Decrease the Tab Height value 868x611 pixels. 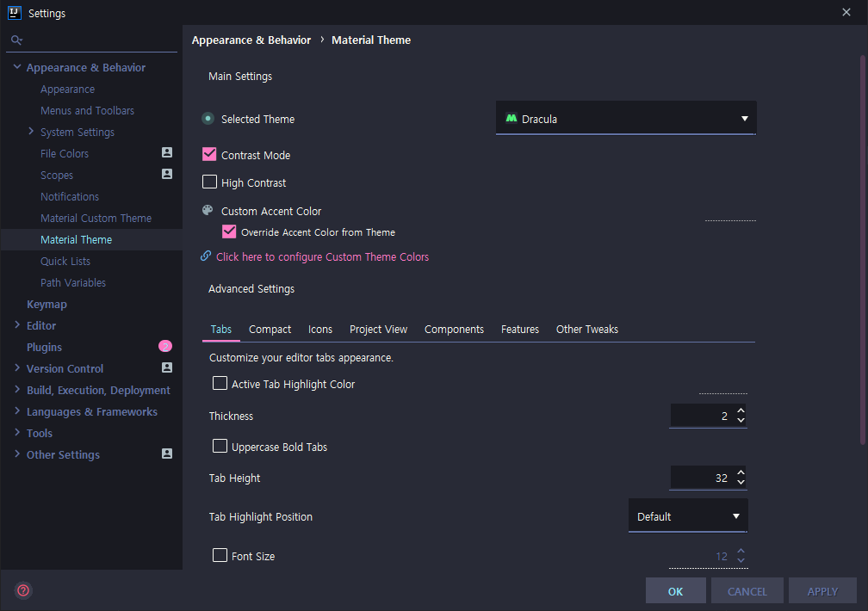click(x=741, y=483)
